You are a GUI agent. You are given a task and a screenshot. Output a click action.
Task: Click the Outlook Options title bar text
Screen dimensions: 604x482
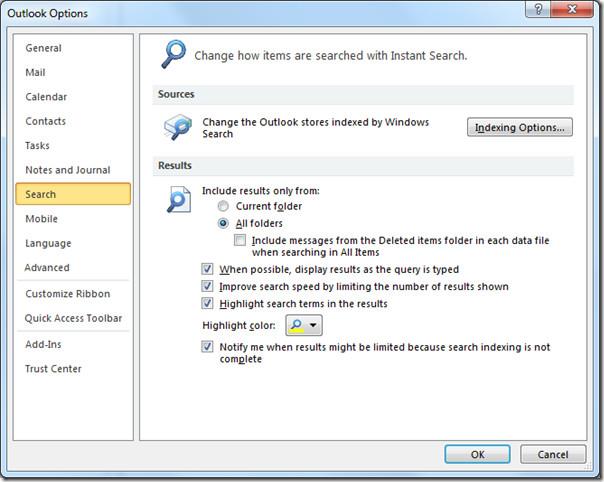point(47,13)
